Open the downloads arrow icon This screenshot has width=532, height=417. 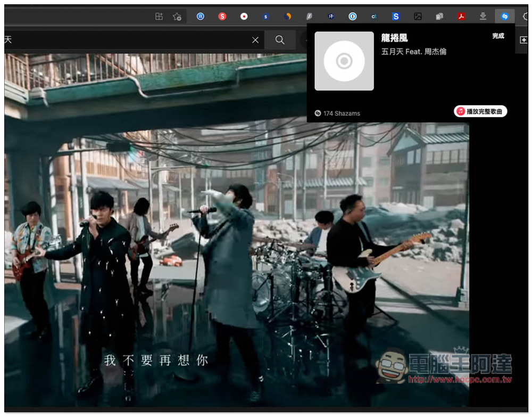483,17
